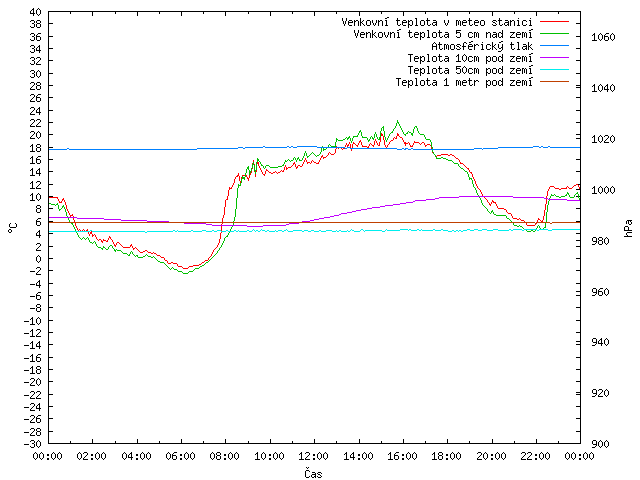Click the 'Čas' x-axis title
Viewport: 640px width, 480px height.
click(x=313, y=473)
